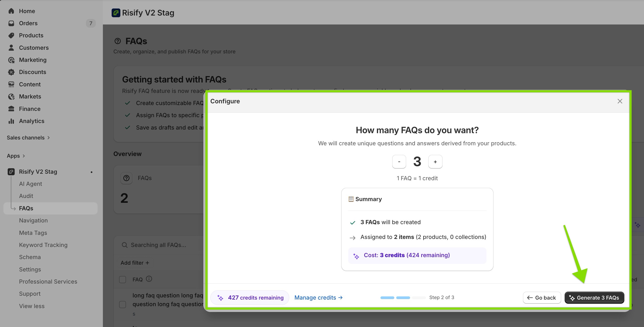
Task: Click the sparkle icon in the Cost row
Action: tap(356, 256)
